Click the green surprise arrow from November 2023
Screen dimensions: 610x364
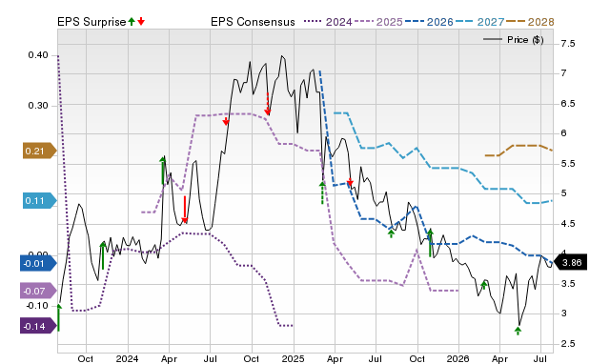click(103, 255)
